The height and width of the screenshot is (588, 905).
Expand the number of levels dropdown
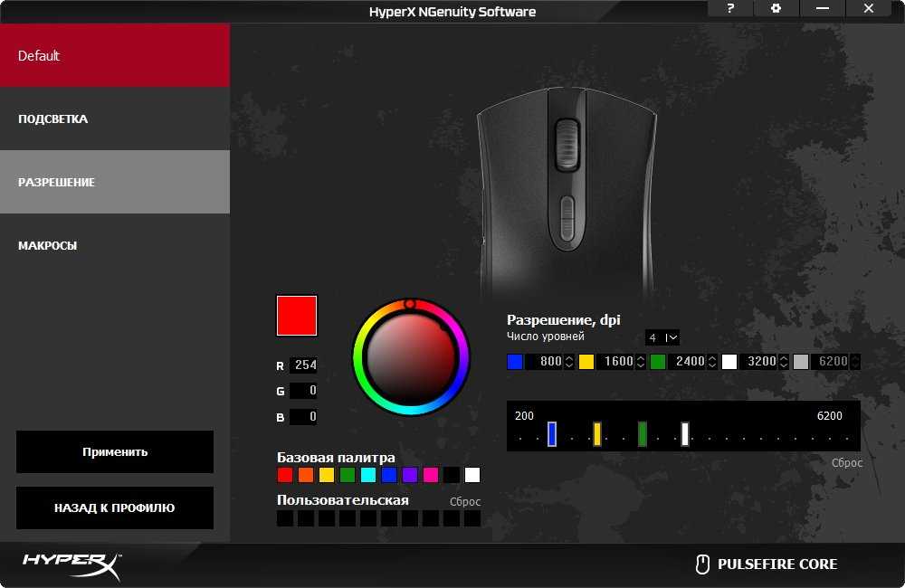pyautogui.click(x=662, y=337)
